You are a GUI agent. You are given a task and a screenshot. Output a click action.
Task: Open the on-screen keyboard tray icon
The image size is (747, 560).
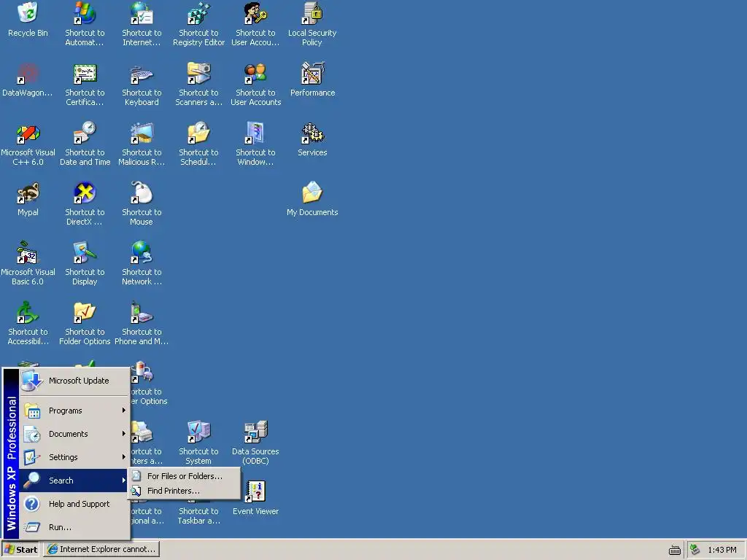click(675, 550)
